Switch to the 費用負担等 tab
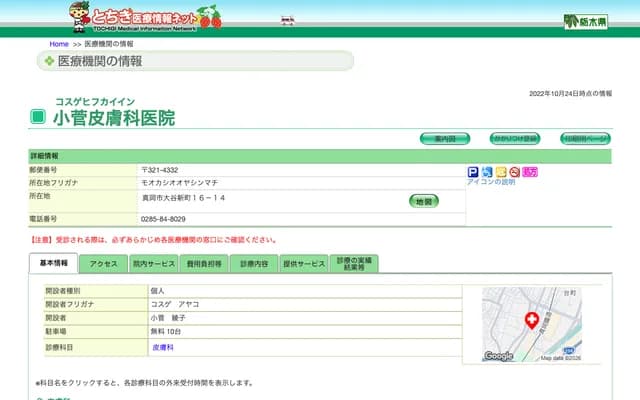 (x=204, y=264)
